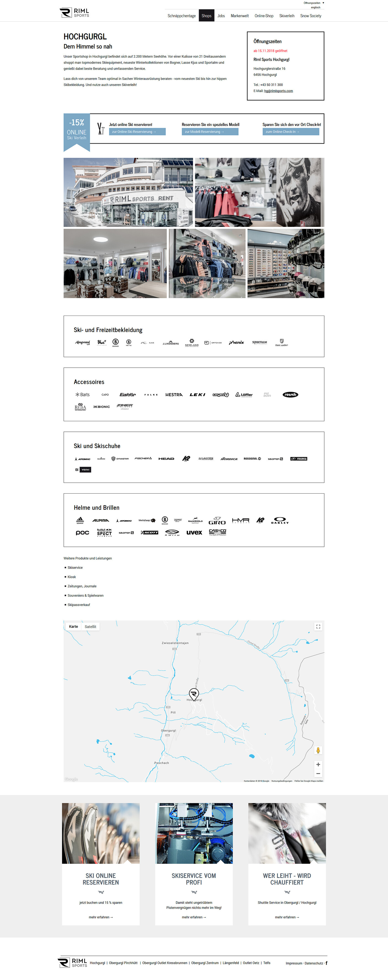Screen dimensions: 388x980
Task: Open the Reusch accessories logo
Action: pyautogui.click(x=290, y=395)
